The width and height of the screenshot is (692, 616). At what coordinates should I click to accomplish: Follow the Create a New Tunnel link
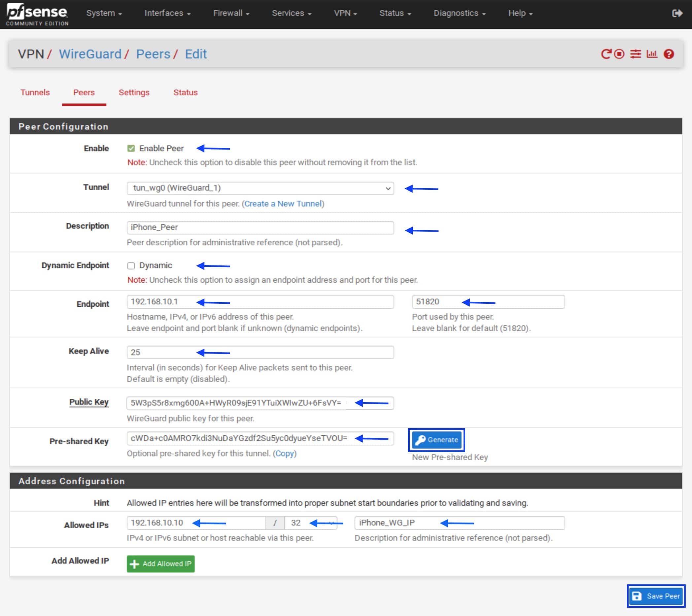click(x=283, y=204)
